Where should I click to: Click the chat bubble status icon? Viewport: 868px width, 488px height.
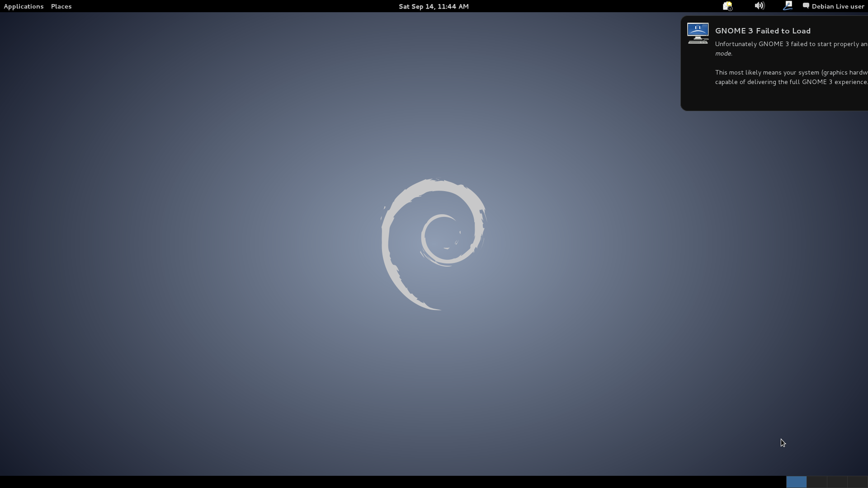coord(806,6)
